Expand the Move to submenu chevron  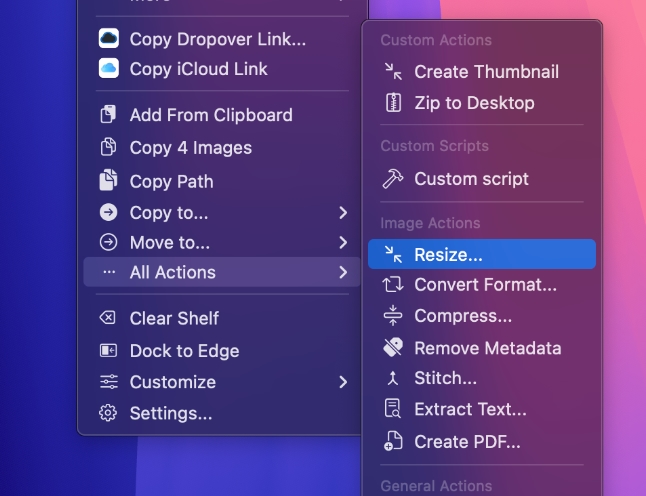[343, 242]
